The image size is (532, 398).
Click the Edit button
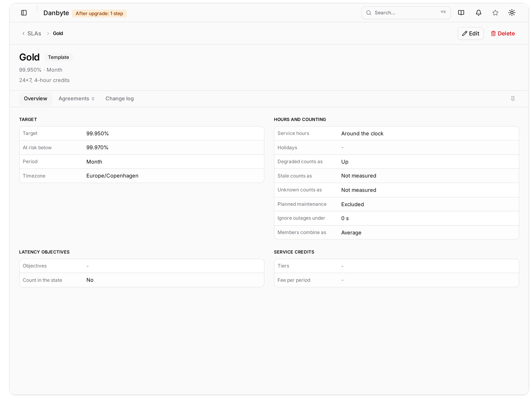[x=470, y=33]
